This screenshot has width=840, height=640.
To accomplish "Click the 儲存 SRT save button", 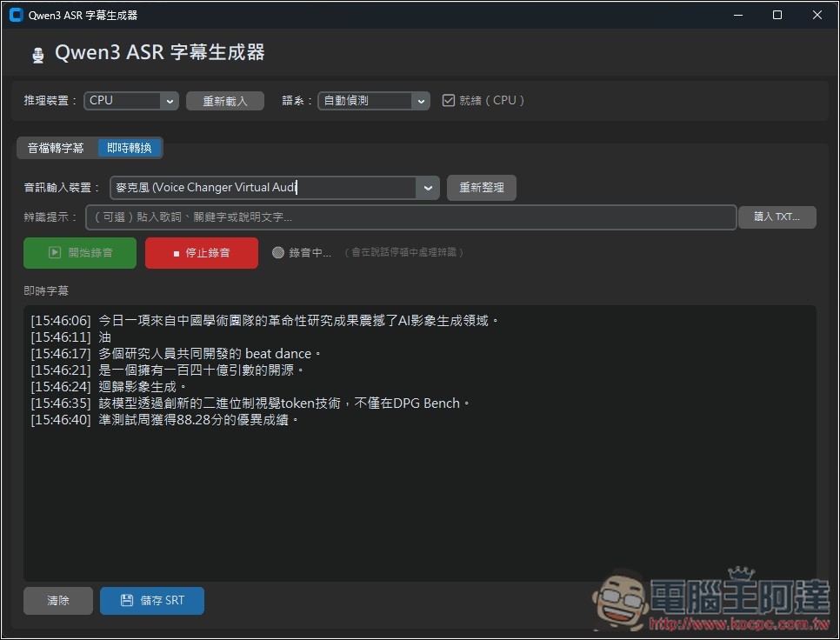I will (151, 600).
